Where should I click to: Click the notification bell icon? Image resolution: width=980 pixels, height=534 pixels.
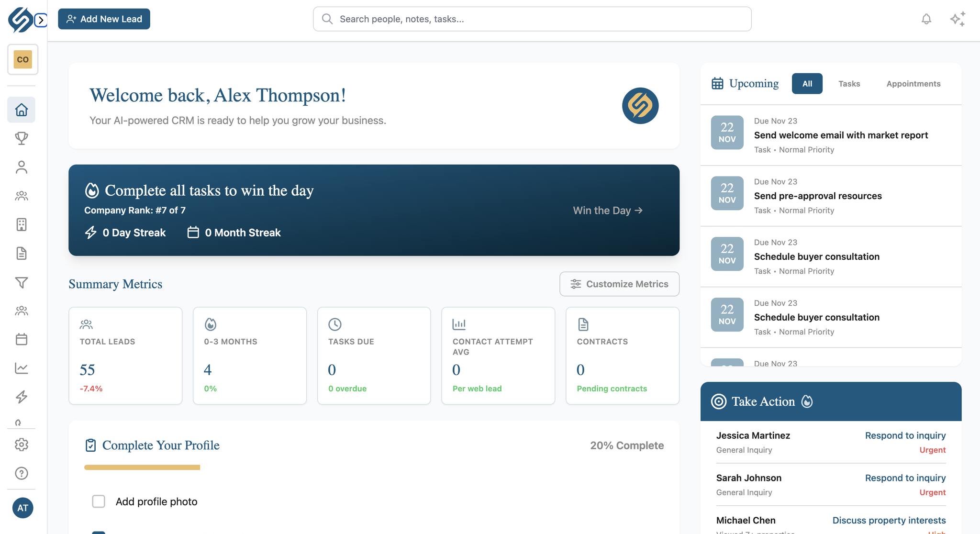coord(927,19)
